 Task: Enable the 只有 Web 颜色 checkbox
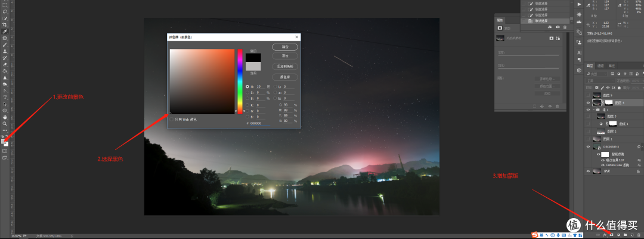(171, 119)
